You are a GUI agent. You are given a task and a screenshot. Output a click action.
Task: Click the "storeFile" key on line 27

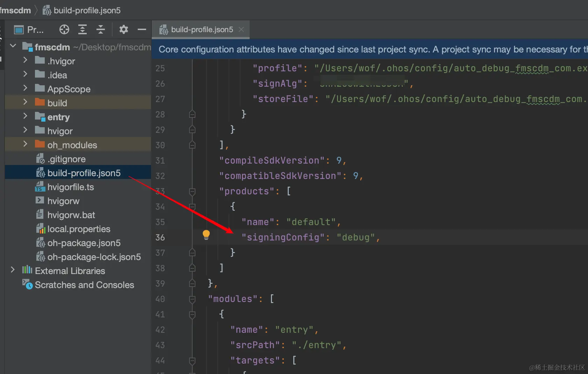point(283,99)
